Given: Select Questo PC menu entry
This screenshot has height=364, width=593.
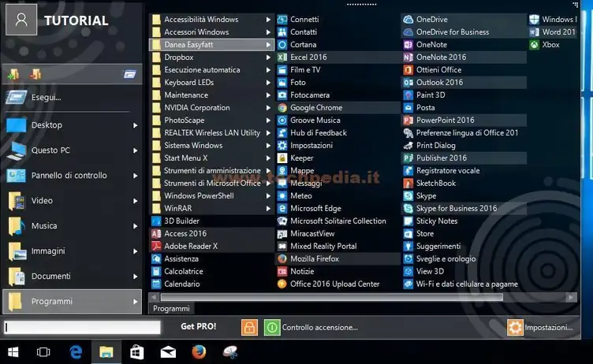Looking at the screenshot, I should 72,150.
